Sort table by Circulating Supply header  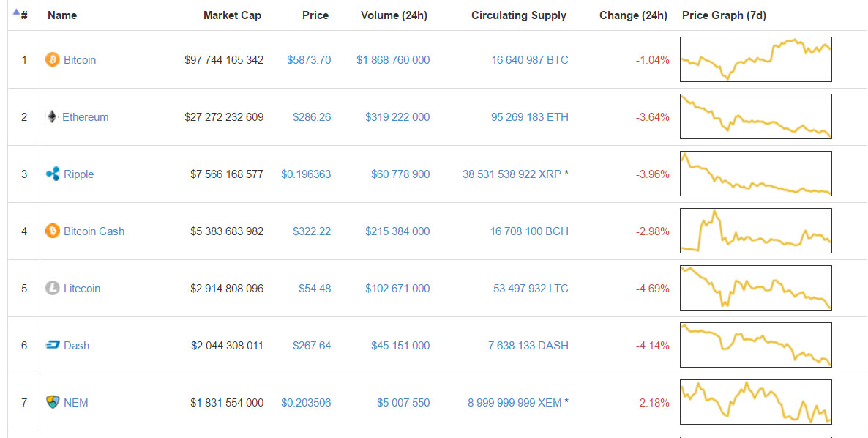tap(519, 15)
